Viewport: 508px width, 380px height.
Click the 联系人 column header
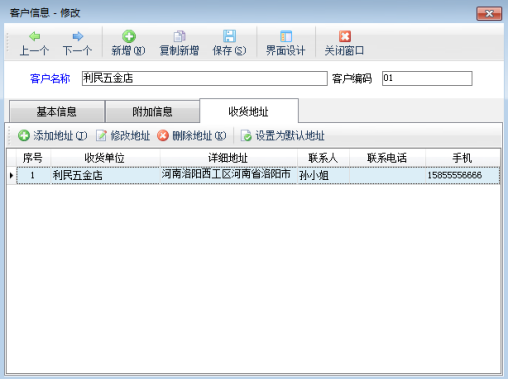pos(323,158)
